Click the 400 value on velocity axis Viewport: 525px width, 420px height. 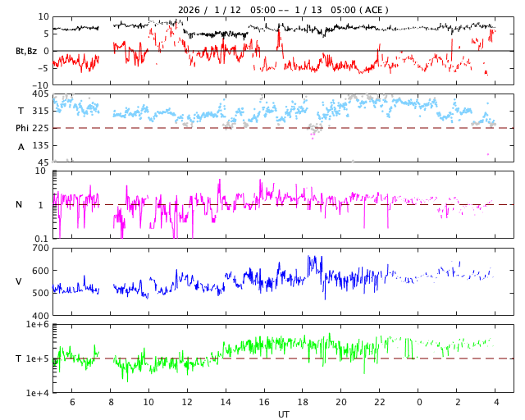coord(39,316)
